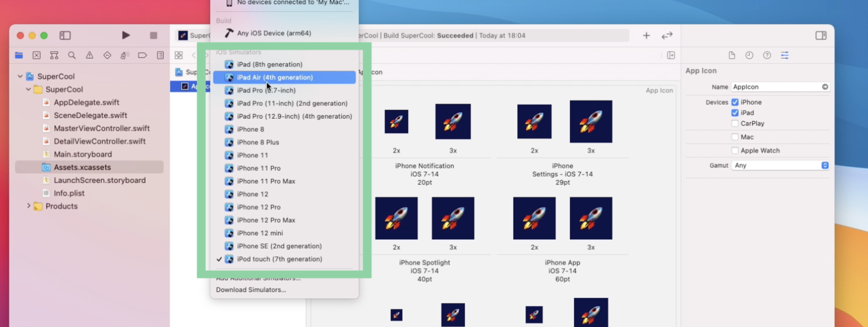Select iPhone Settings 29pt 3x icon
The width and height of the screenshot is (868, 327).
pyautogui.click(x=591, y=121)
